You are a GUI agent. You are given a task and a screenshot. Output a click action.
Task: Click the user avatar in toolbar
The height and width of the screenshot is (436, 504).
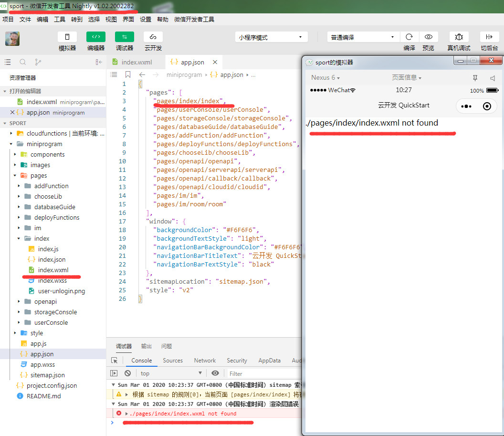coord(12,39)
